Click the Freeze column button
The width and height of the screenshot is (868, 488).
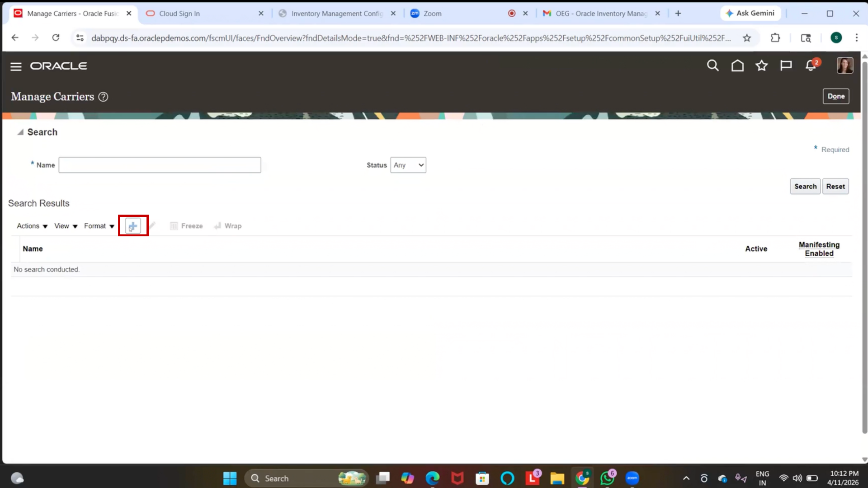coord(186,226)
